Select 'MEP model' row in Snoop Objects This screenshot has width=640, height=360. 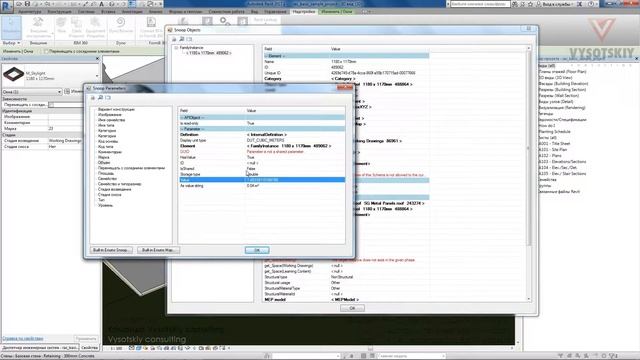pos(347,300)
